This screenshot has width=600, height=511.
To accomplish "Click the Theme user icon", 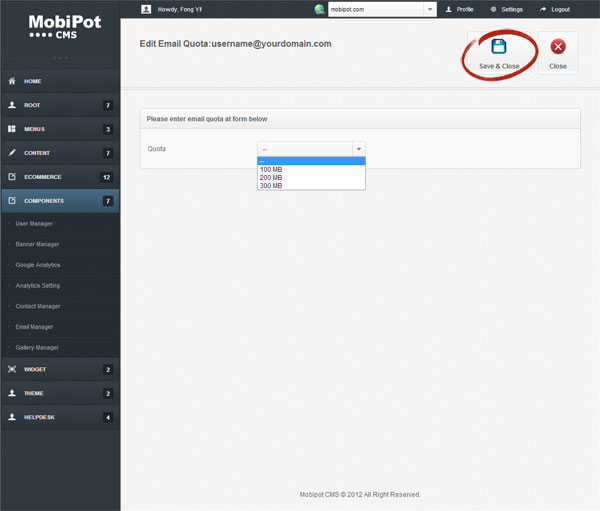I will coord(12,393).
